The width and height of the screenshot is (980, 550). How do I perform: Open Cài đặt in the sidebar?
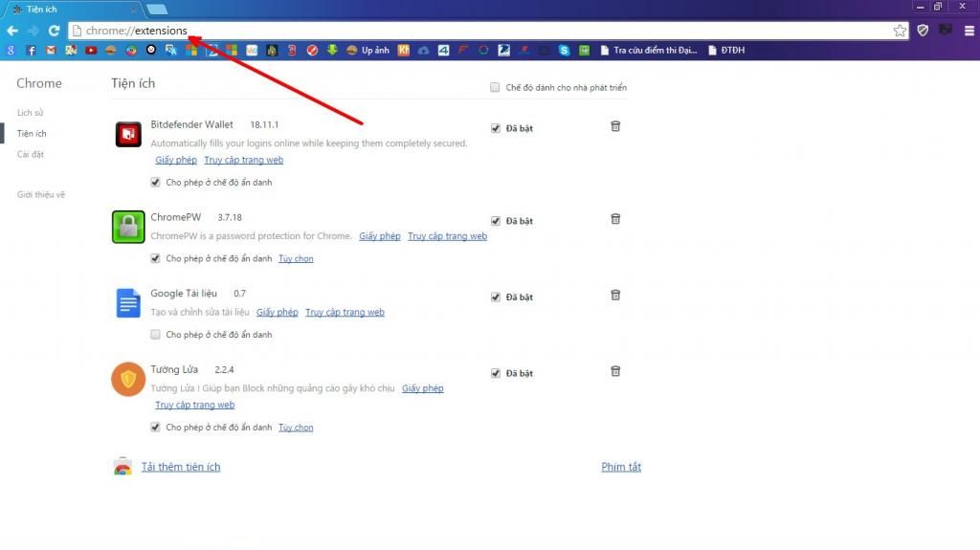pos(30,154)
